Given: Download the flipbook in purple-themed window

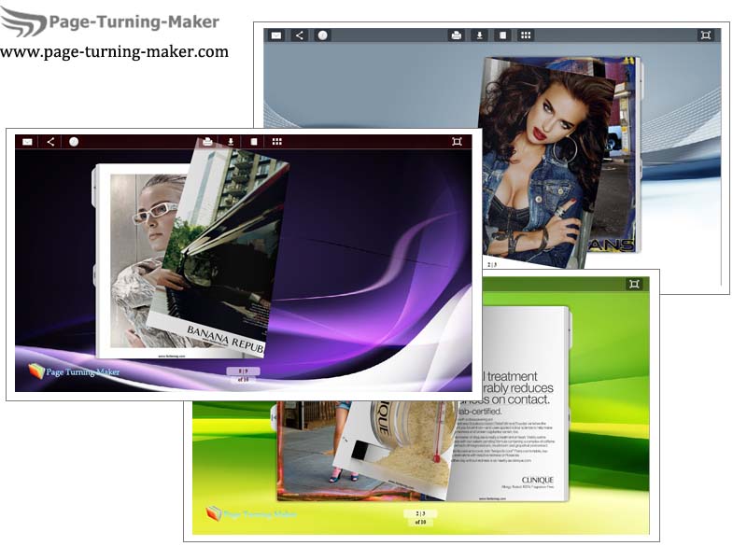Looking at the screenshot, I should (231, 142).
